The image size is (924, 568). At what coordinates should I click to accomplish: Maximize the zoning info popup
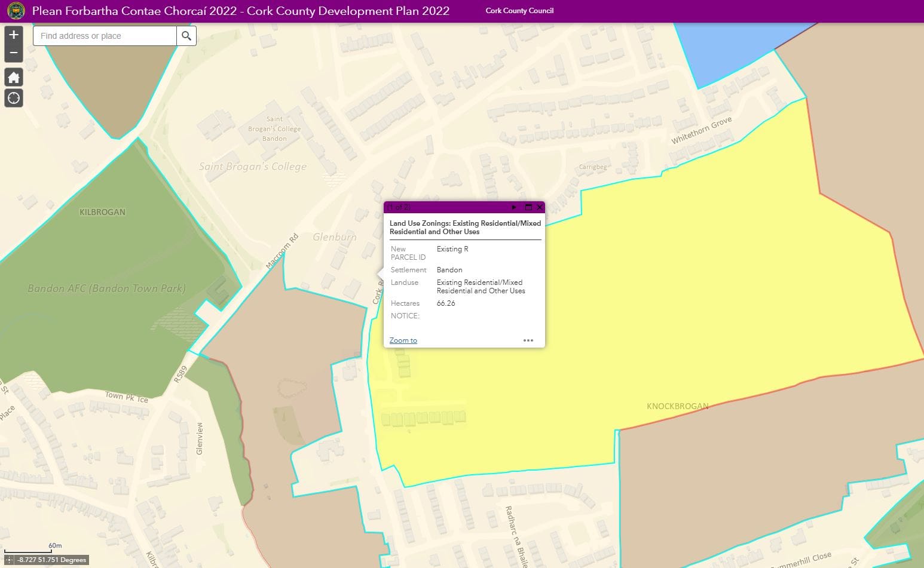[x=528, y=207]
